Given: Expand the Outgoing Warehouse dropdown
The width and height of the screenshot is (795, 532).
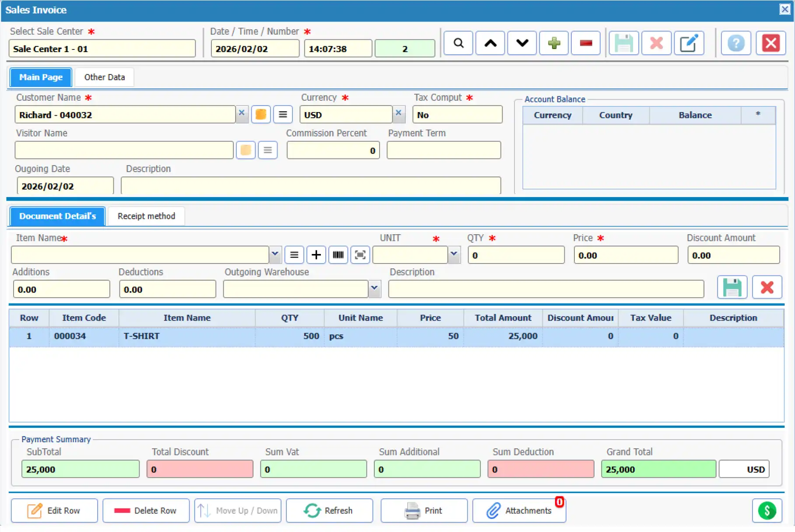Looking at the screenshot, I should pyautogui.click(x=374, y=289).
